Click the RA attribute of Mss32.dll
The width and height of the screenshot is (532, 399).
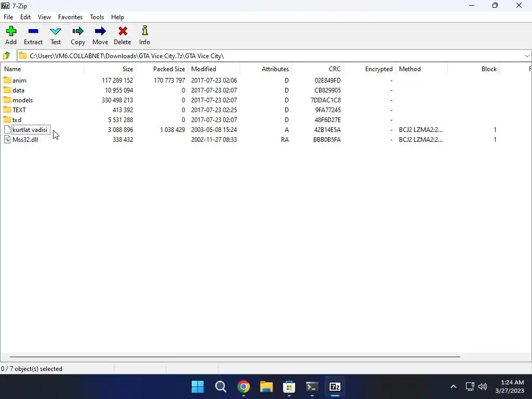point(285,139)
